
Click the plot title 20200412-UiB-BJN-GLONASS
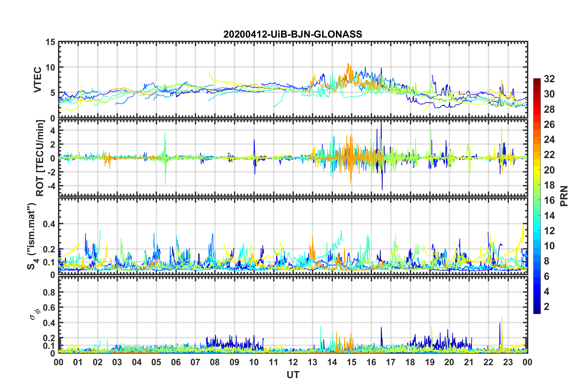coord(293,34)
